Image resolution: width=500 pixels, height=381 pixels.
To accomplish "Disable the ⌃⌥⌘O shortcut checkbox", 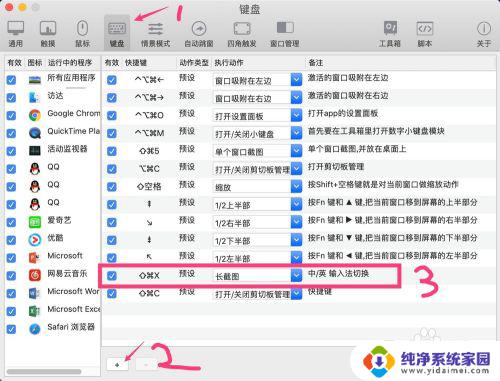I will pos(112,116).
